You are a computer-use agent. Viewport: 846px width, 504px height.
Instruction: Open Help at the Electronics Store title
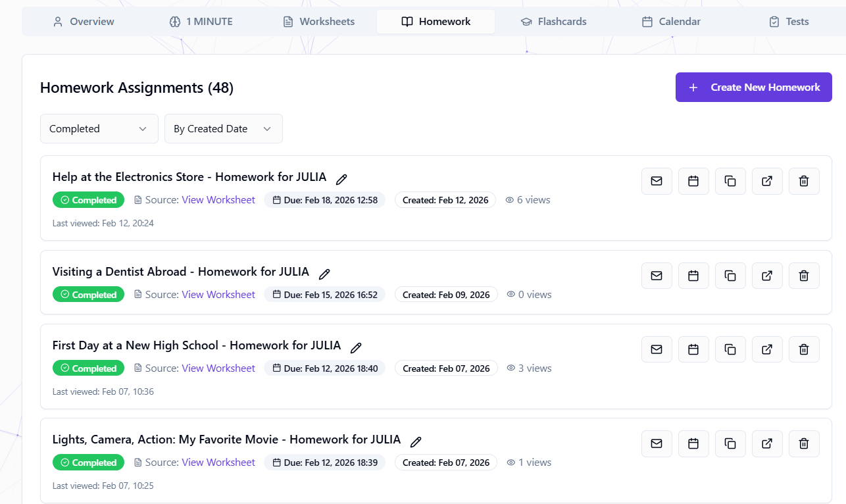point(189,177)
